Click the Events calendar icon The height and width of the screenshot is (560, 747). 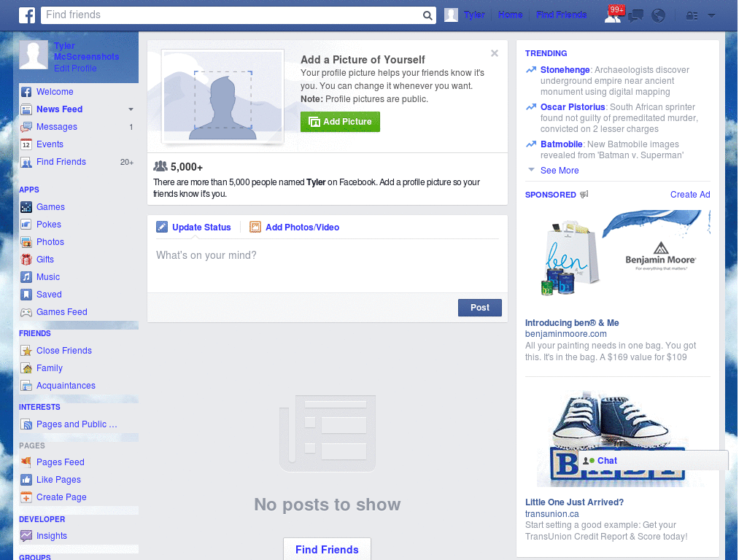[26, 145]
